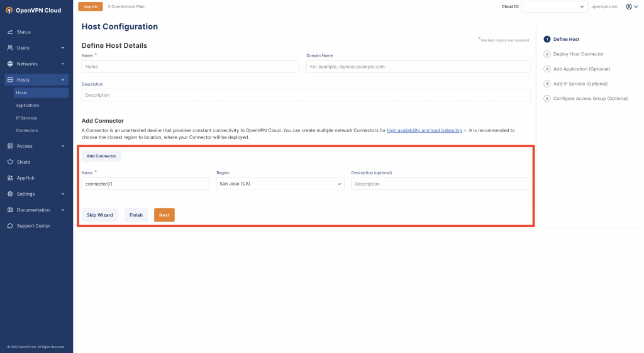The height and width of the screenshot is (353, 644).
Task: Click the Domain Name input field
Action: click(418, 67)
